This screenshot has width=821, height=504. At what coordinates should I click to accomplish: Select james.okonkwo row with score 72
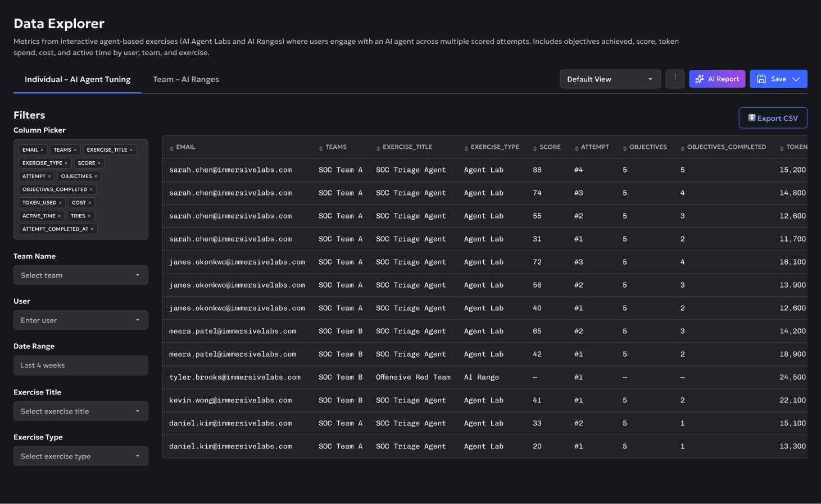tap(484, 262)
